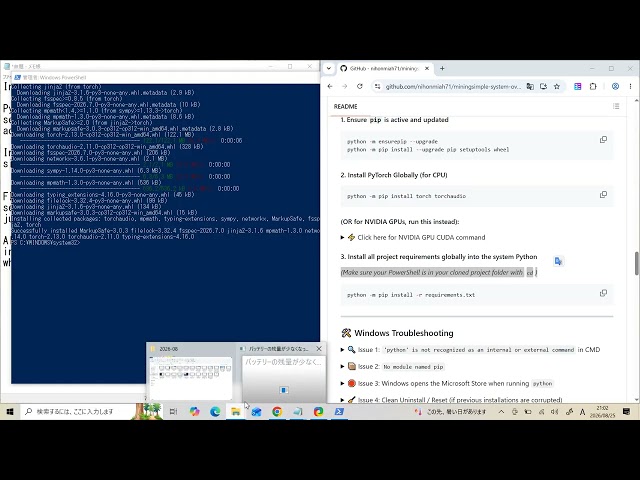The width and height of the screenshot is (640, 480).
Task: Open File Explorer taskbar icon
Action: tap(236, 411)
